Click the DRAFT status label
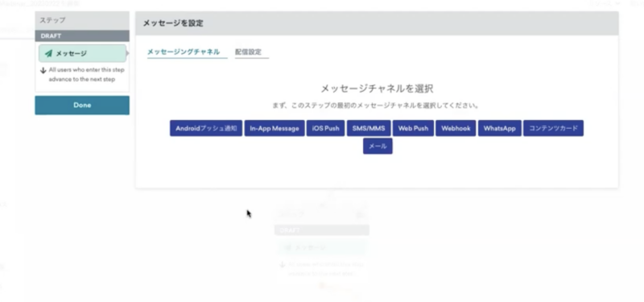 pos(51,35)
